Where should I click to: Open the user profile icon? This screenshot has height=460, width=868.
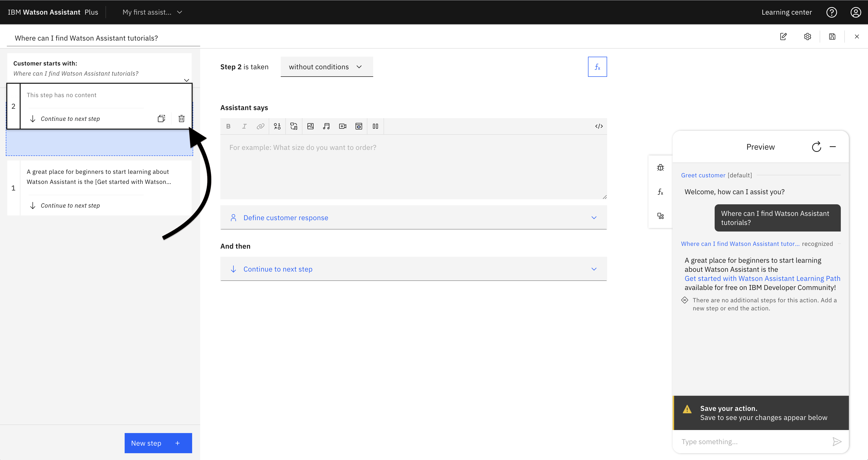point(855,12)
